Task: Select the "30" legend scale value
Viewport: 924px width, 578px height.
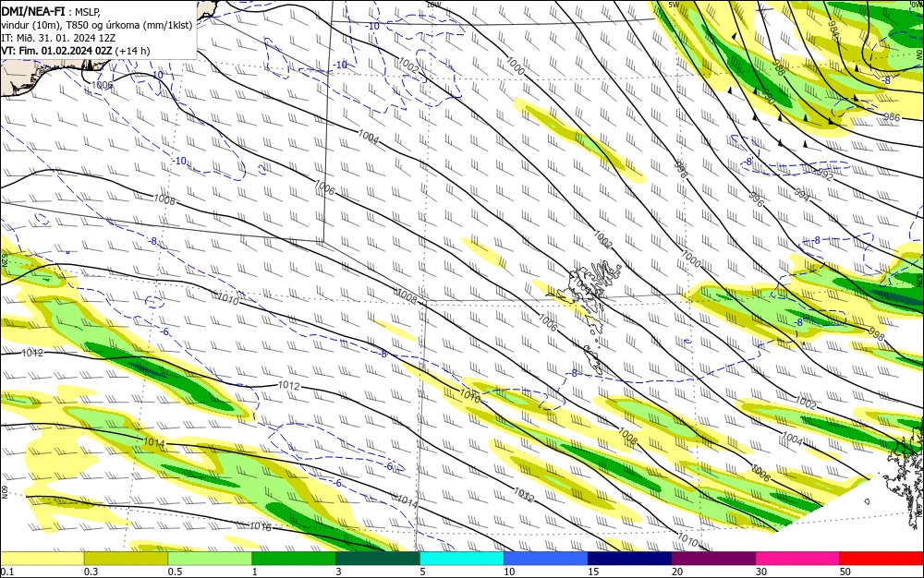Action: click(x=761, y=572)
